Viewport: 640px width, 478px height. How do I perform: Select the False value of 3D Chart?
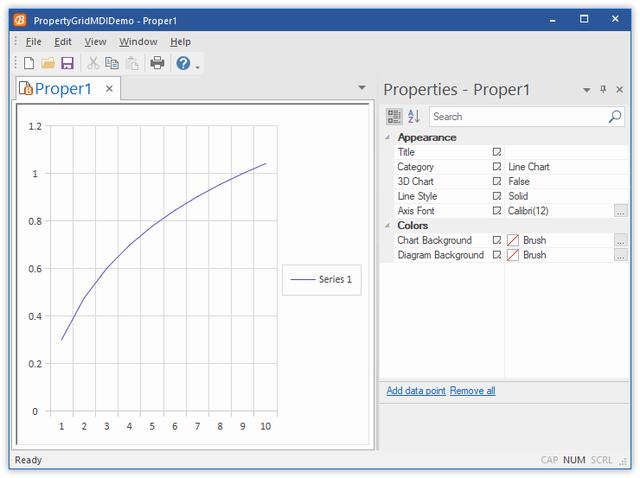[519, 182]
